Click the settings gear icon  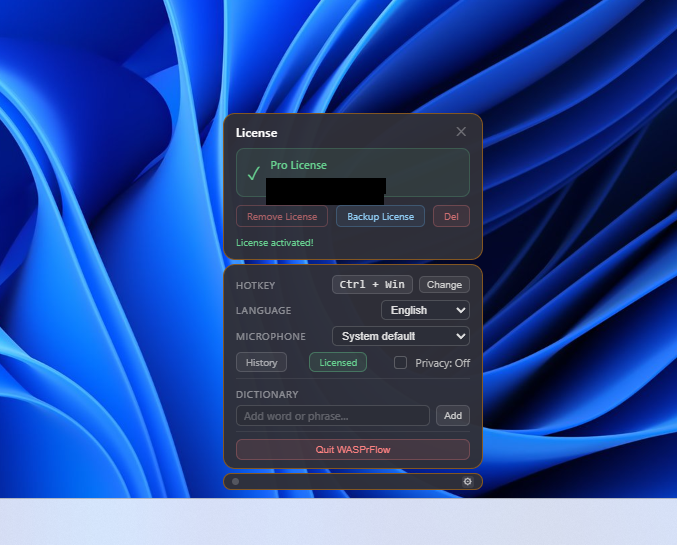(467, 482)
